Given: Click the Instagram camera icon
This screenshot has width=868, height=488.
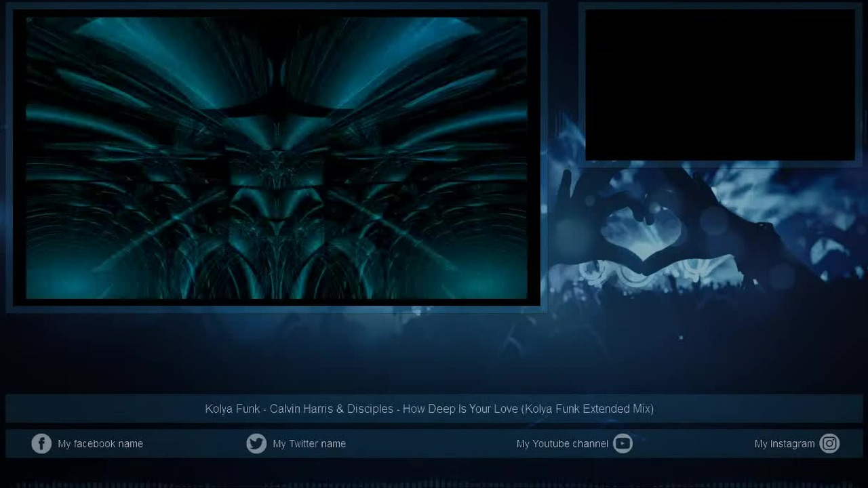Looking at the screenshot, I should [829, 443].
